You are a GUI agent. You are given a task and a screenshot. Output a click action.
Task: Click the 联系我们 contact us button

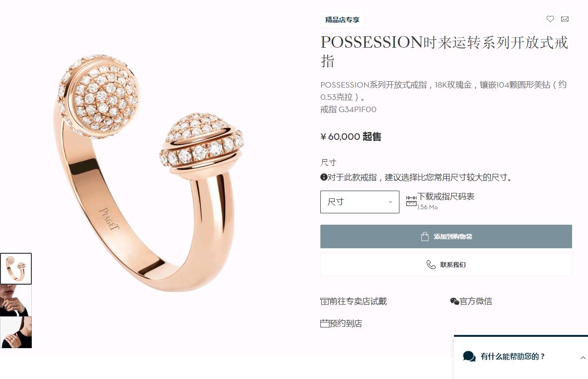tap(446, 265)
